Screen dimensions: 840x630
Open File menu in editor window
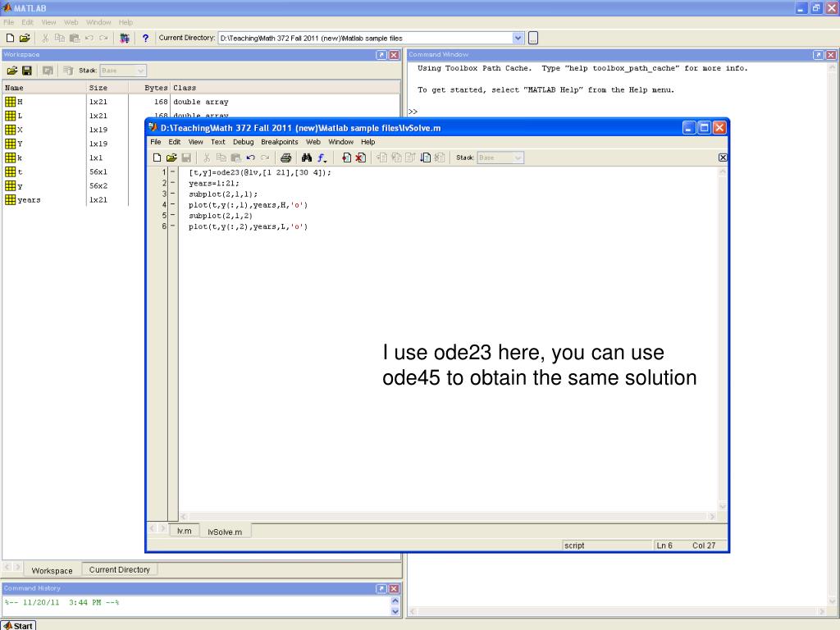[155, 142]
